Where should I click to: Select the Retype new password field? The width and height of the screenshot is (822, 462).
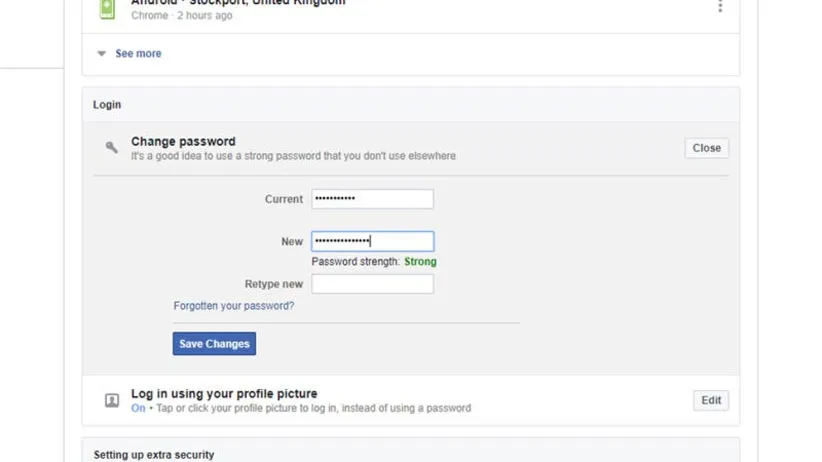tap(372, 284)
